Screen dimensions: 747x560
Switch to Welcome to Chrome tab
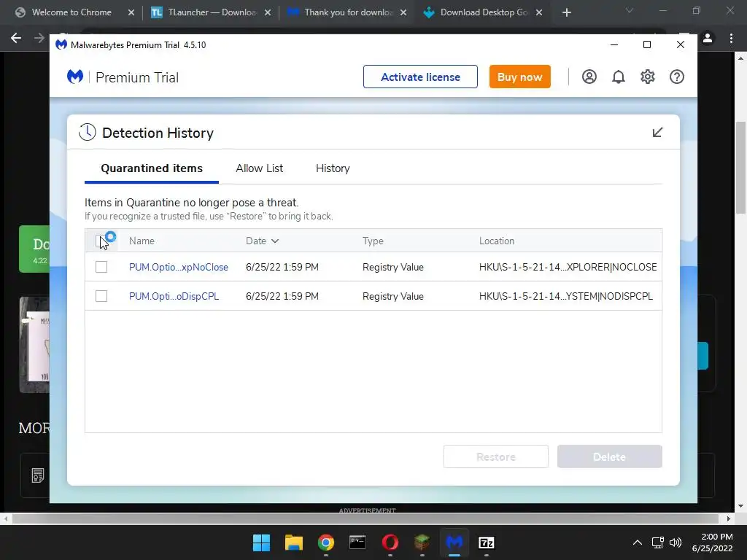coord(72,12)
